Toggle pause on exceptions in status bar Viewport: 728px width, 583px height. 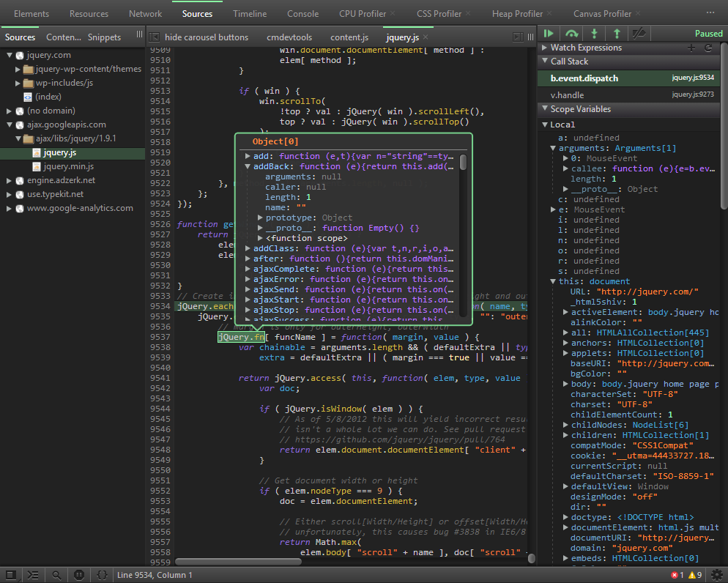[x=79, y=575]
